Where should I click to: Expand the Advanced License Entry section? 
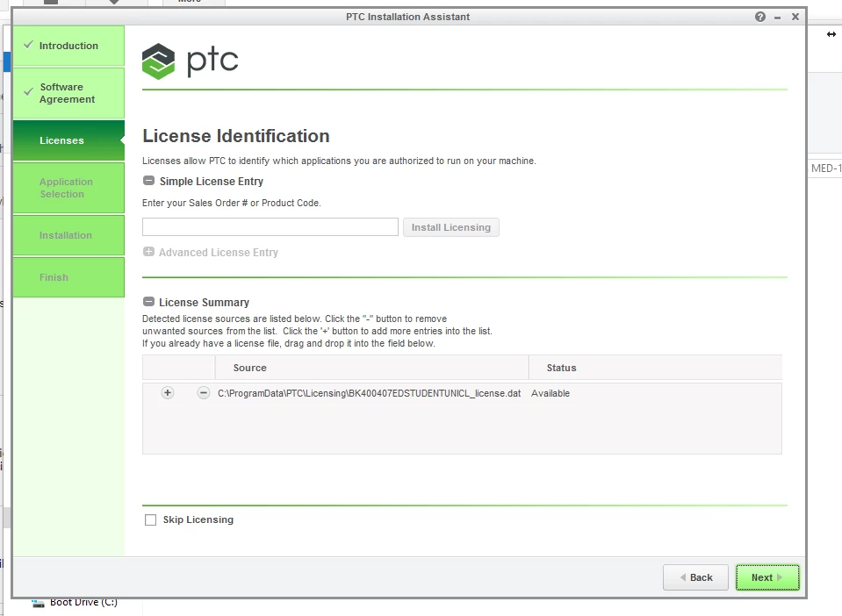tap(148, 252)
